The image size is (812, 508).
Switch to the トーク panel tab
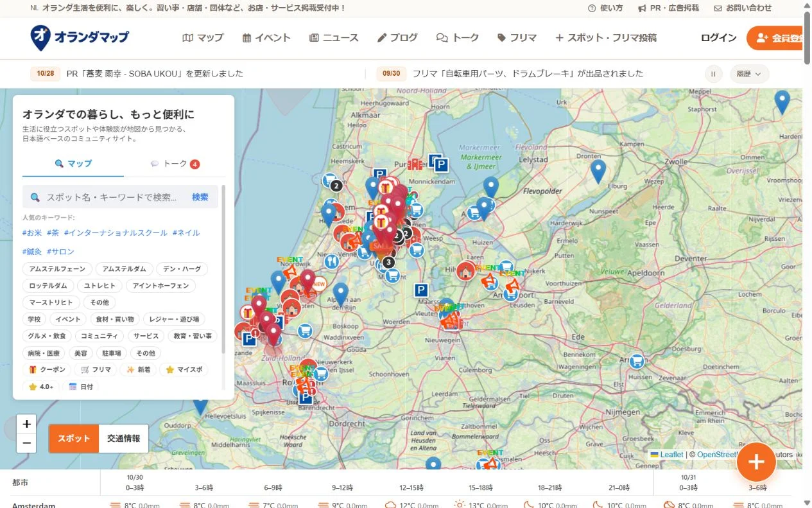point(175,164)
